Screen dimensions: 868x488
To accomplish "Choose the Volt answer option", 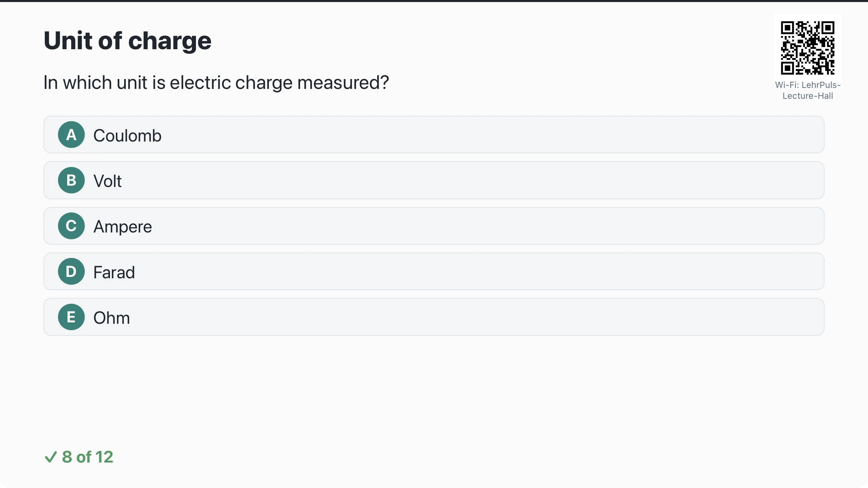I will [434, 180].
